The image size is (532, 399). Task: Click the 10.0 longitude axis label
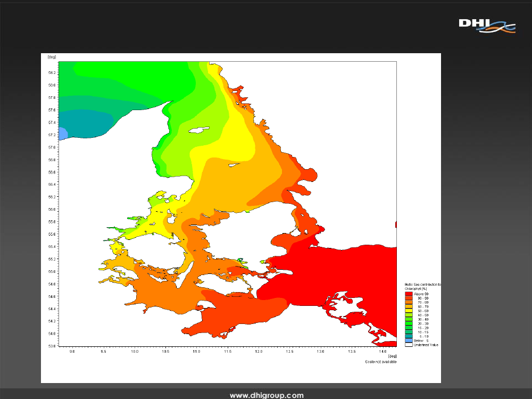coord(135,352)
